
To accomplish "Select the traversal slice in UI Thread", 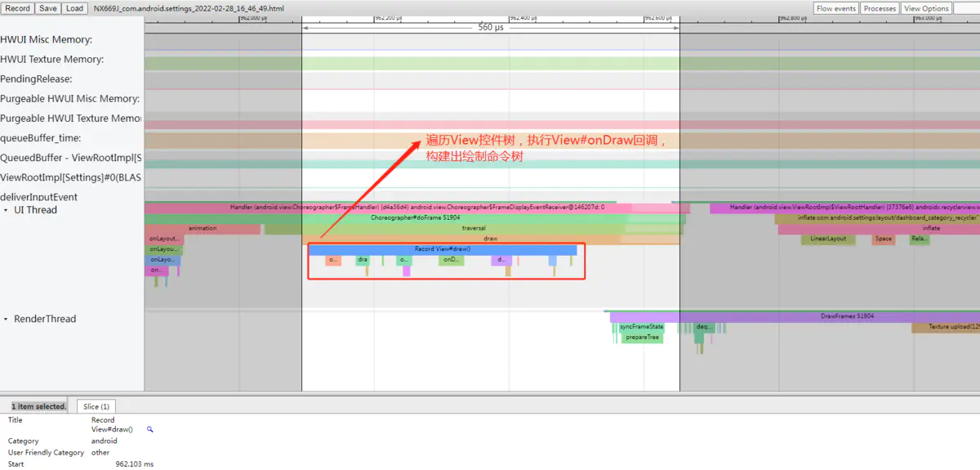I will pos(474,229).
